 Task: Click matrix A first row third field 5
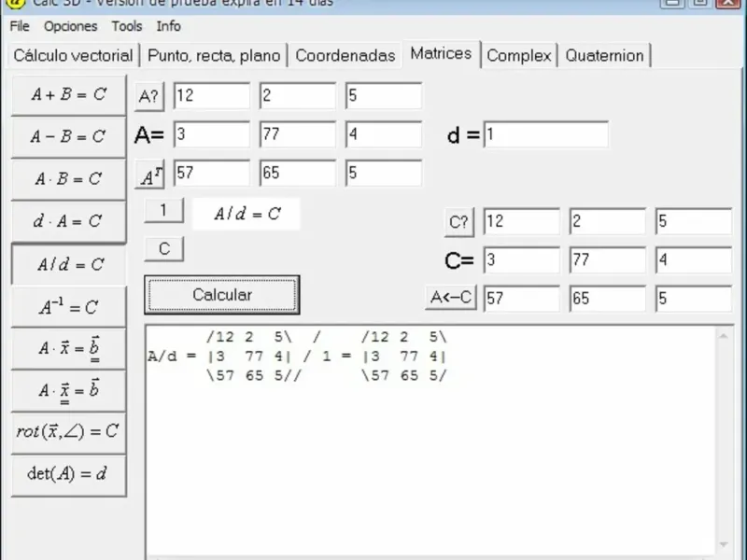coord(384,96)
